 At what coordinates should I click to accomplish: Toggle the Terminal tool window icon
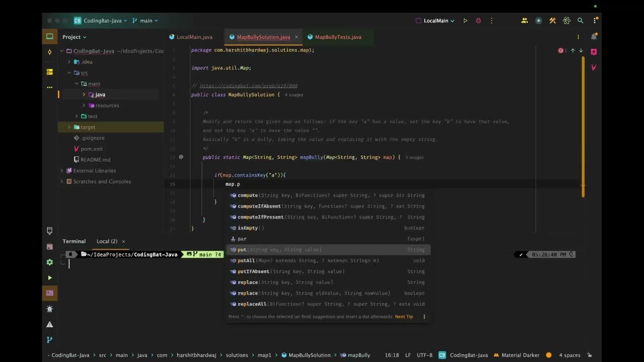(49, 293)
